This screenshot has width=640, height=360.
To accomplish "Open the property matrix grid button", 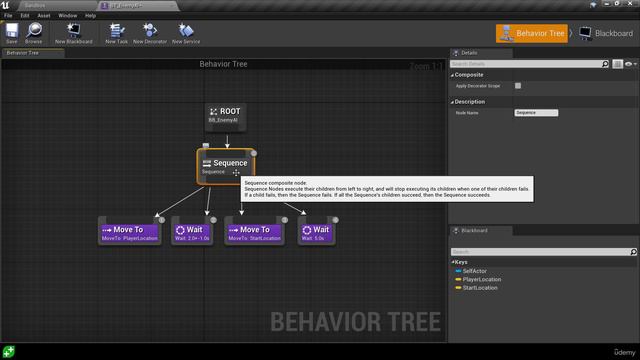I will coord(617,64).
